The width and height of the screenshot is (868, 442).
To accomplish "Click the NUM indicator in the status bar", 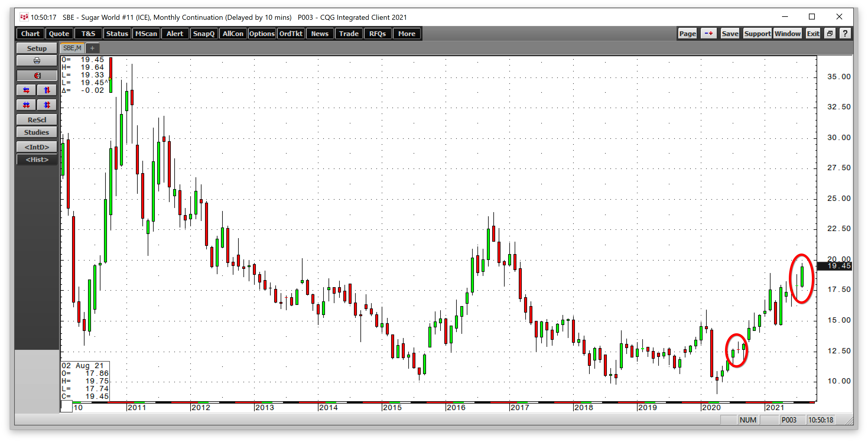I will pos(748,420).
